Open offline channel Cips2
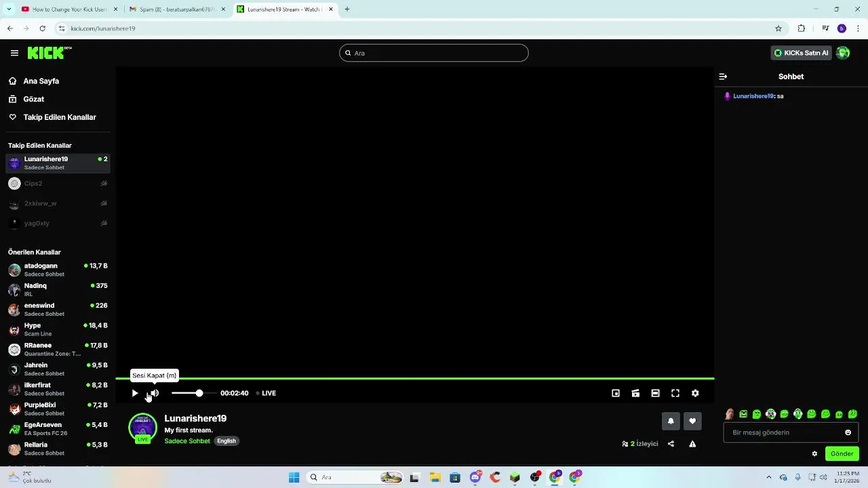The height and width of the screenshot is (488, 868). click(58, 184)
